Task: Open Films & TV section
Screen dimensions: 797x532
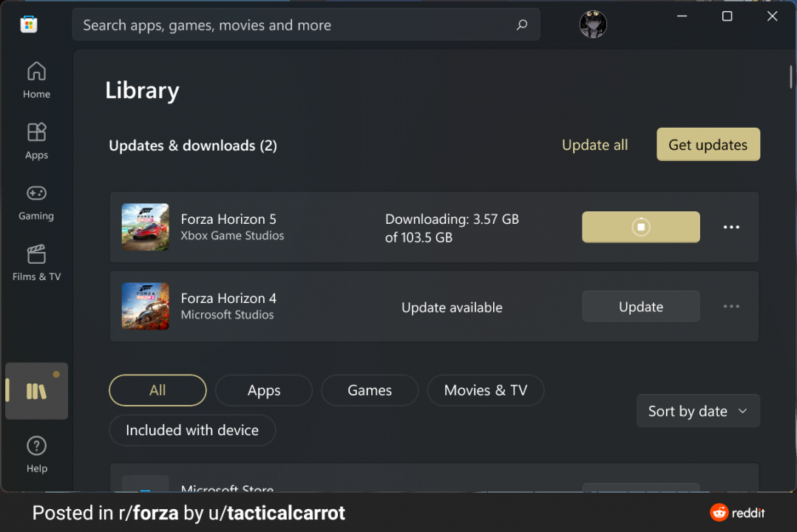Action: tap(36, 263)
